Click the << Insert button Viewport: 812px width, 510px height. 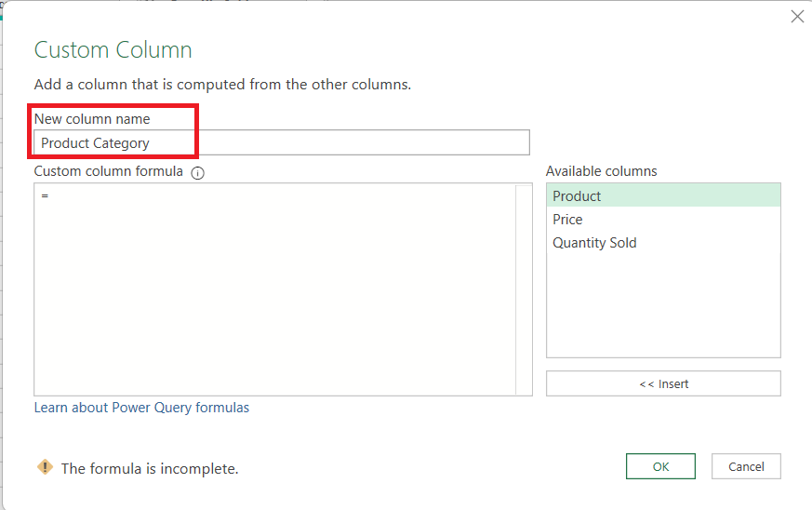663,383
